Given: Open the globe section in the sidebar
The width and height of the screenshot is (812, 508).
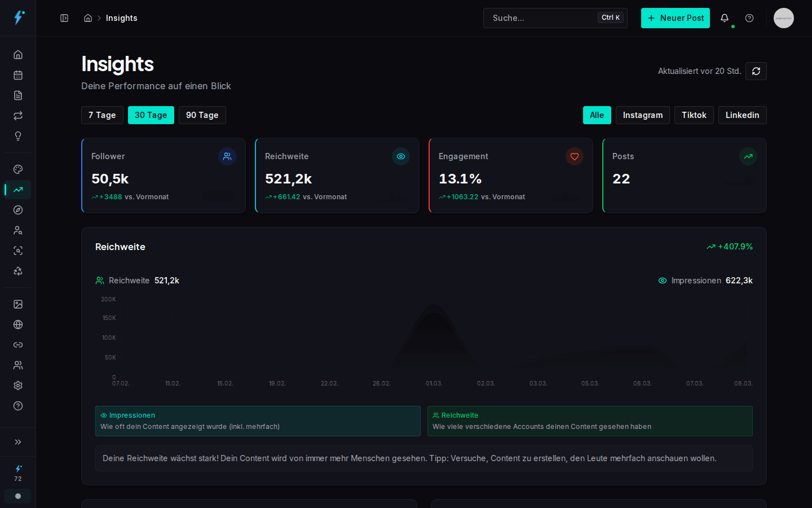Looking at the screenshot, I should [x=17, y=325].
